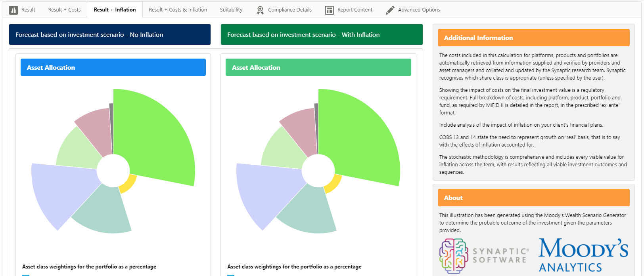
Task: Select the Result + Inflation tab
Action: click(115, 10)
